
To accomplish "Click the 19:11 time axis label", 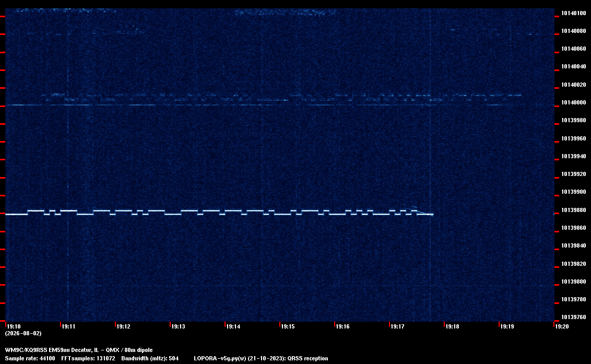I will click(68, 326).
